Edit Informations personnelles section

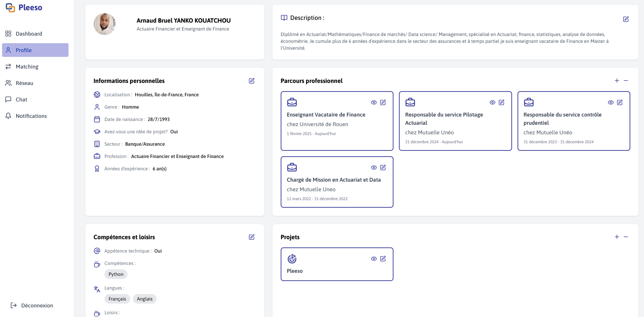click(x=252, y=81)
